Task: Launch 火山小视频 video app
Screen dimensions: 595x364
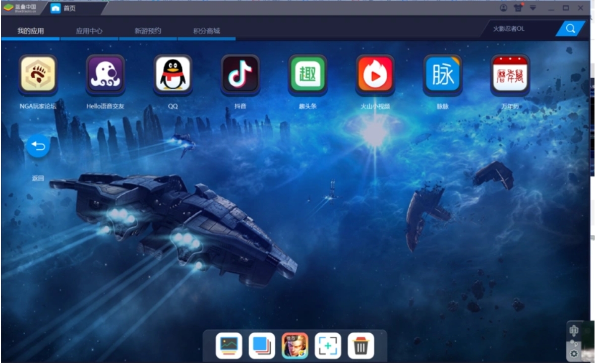Action: tap(375, 75)
